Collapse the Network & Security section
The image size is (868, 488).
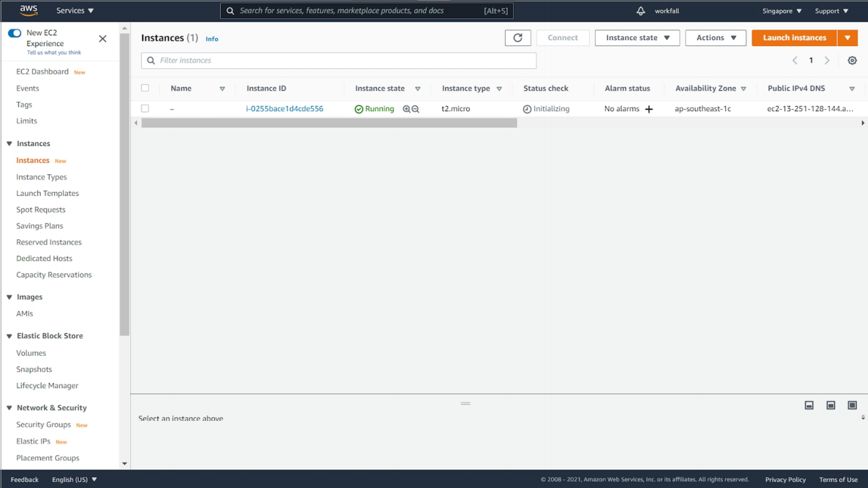[x=9, y=408]
